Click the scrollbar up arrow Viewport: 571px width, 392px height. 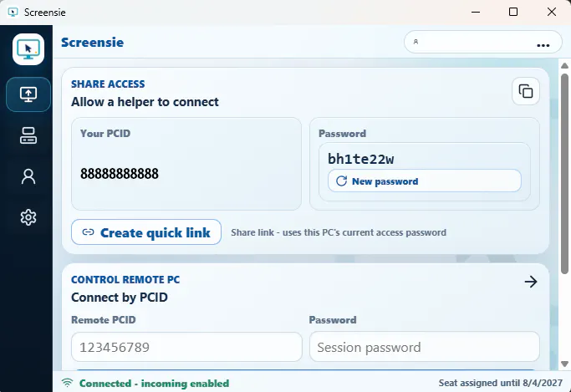coord(564,66)
